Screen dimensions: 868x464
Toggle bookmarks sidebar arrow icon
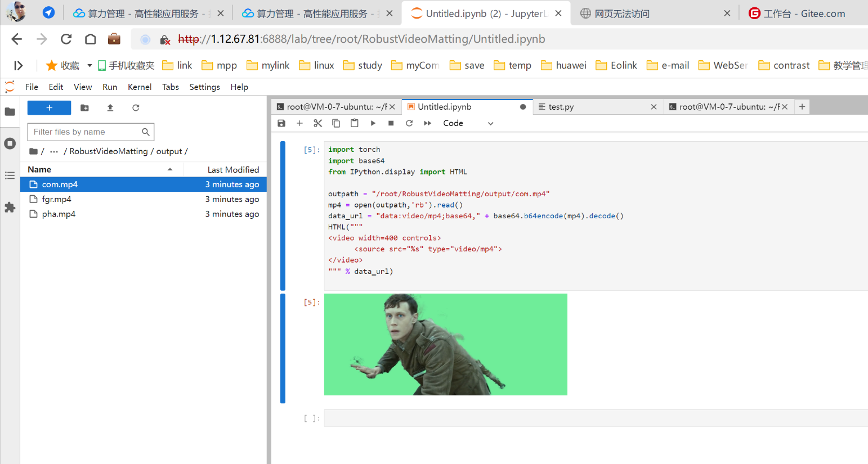tap(19, 66)
